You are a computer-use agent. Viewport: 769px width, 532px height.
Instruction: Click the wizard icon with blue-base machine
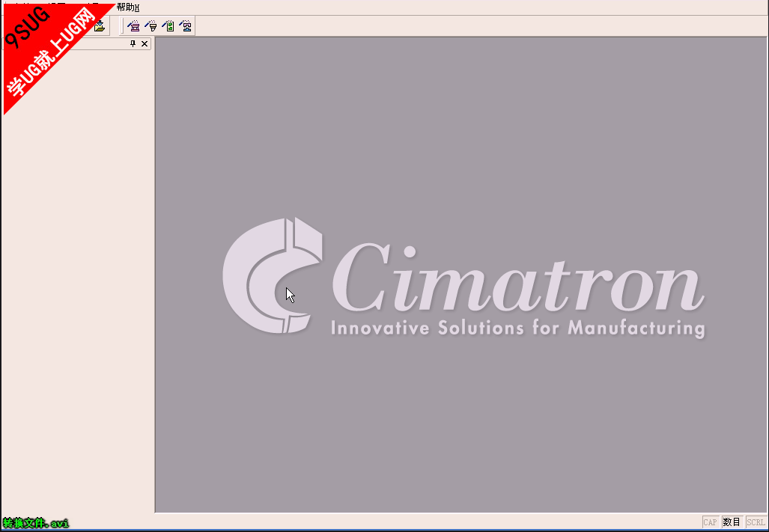pos(186,26)
